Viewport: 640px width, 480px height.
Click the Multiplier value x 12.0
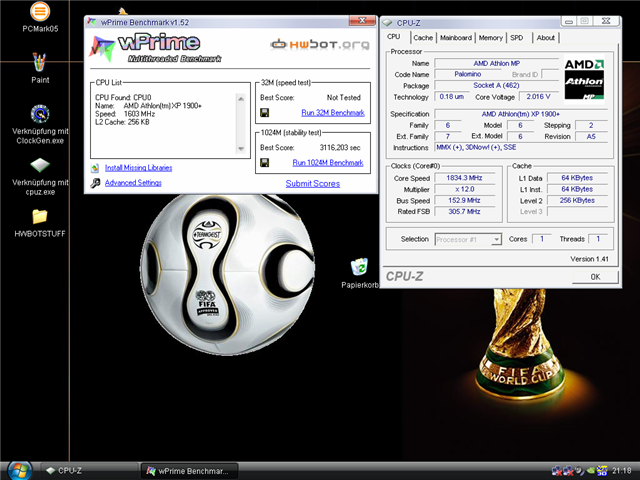coord(464,189)
